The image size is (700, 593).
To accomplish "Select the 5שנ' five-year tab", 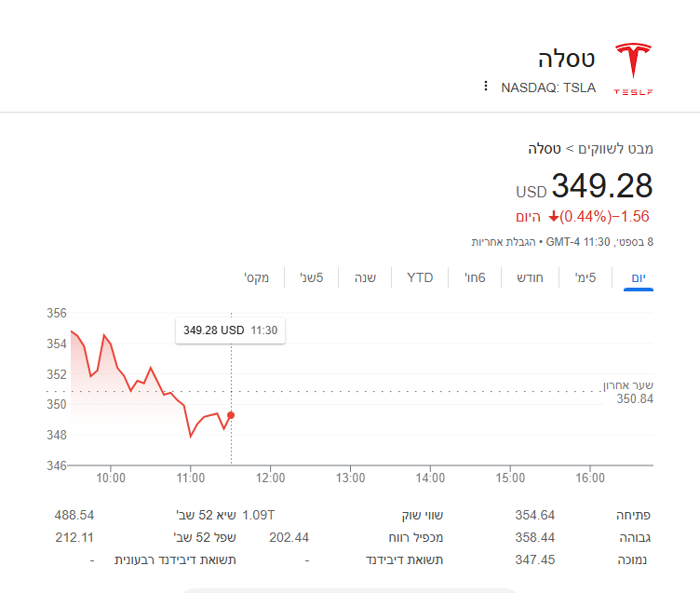I will pyautogui.click(x=312, y=277).
